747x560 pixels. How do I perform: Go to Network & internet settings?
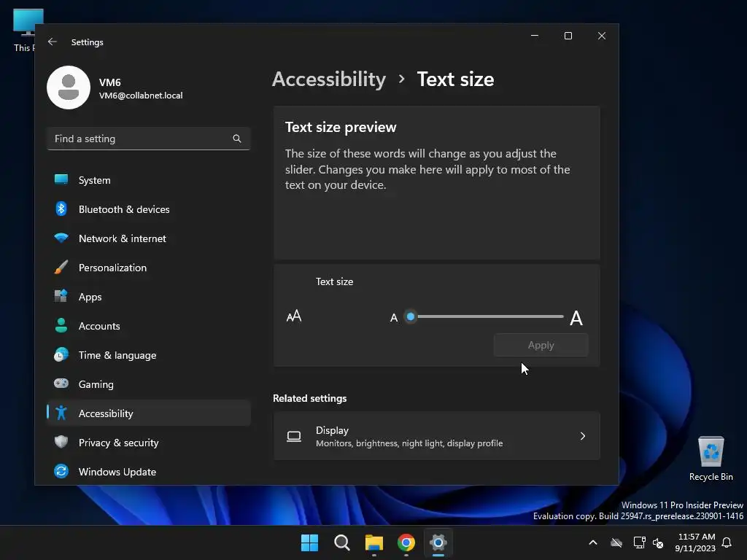coord(148,238)
